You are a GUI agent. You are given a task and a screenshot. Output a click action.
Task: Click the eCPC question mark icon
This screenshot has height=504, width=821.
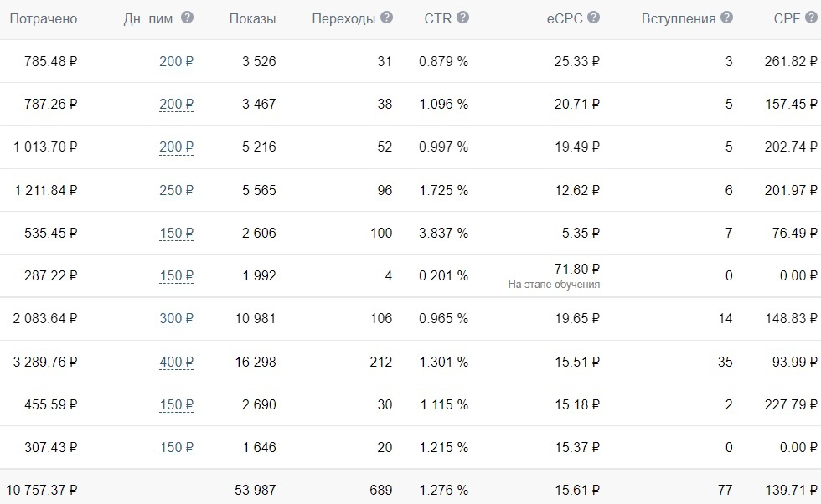(593, 18)
